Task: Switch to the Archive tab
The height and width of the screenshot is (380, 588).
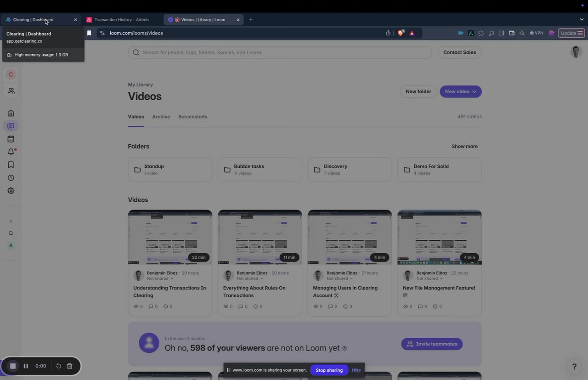Action: 161,117
